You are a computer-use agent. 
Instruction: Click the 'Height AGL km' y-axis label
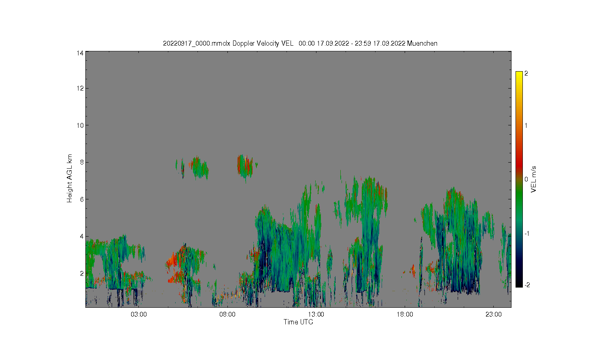[70, 178]
